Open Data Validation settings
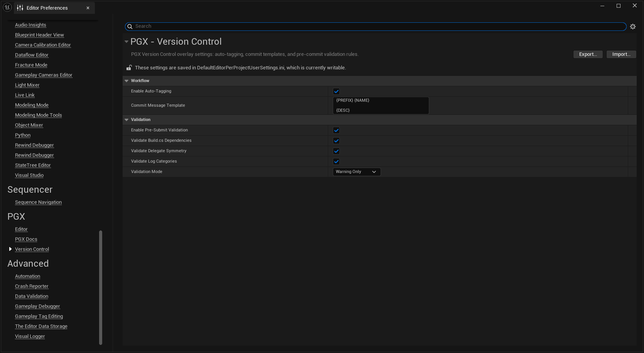This screenshot has width=644, height=353. [x=32, y=296]
